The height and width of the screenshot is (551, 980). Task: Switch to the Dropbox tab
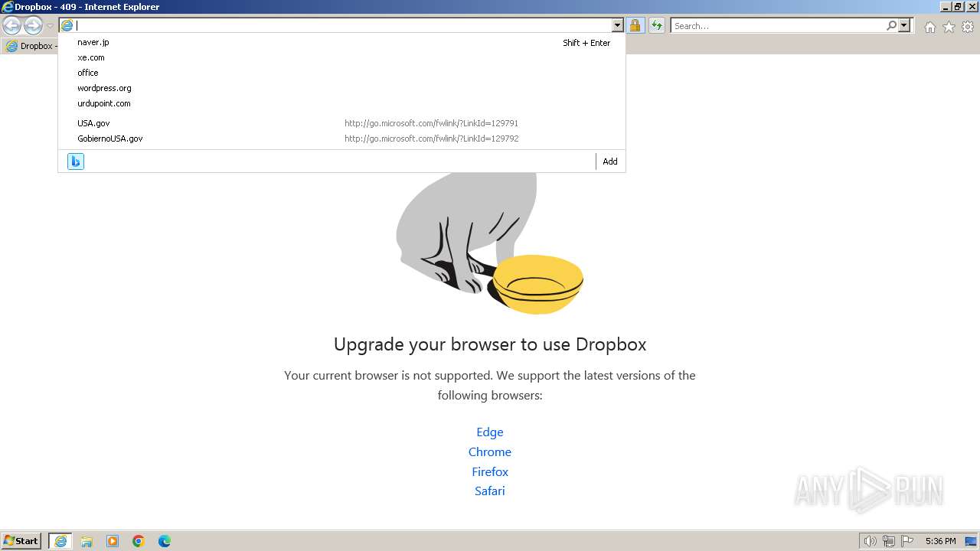point(30,46)
